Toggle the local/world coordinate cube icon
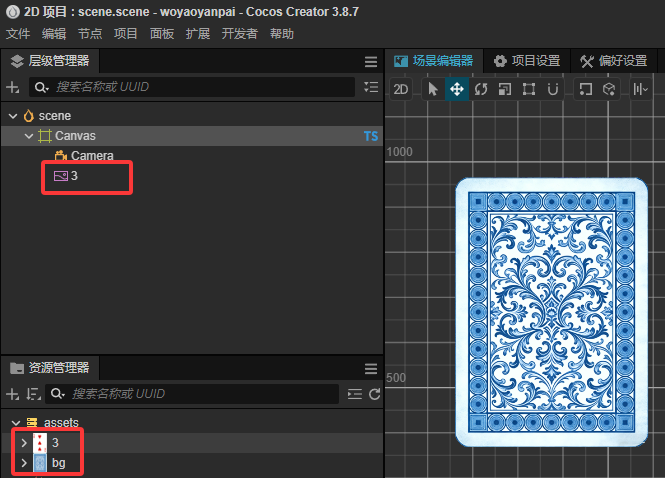Viewport: 665px width, 478px height. pos(609,89)
